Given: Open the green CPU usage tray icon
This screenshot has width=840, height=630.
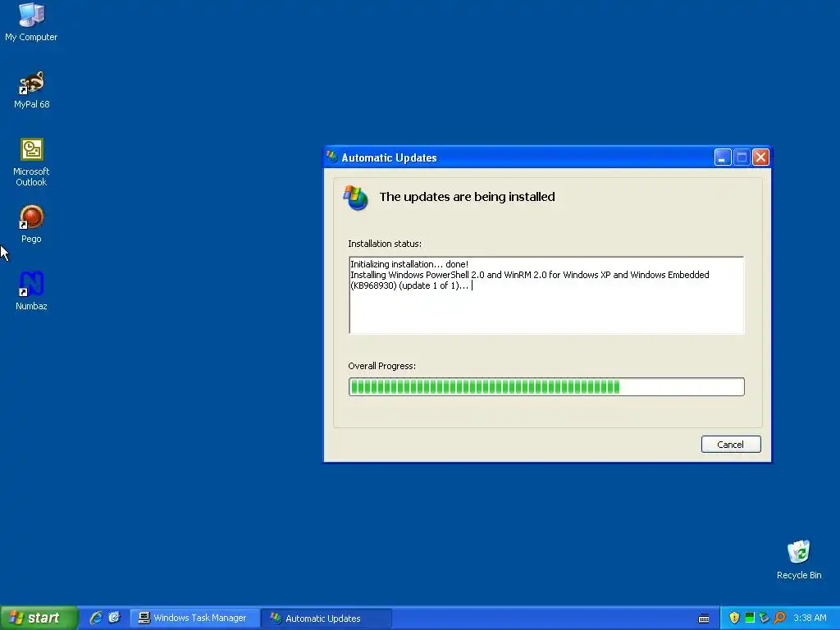Looking at the screenshot, I should (750, 618).
